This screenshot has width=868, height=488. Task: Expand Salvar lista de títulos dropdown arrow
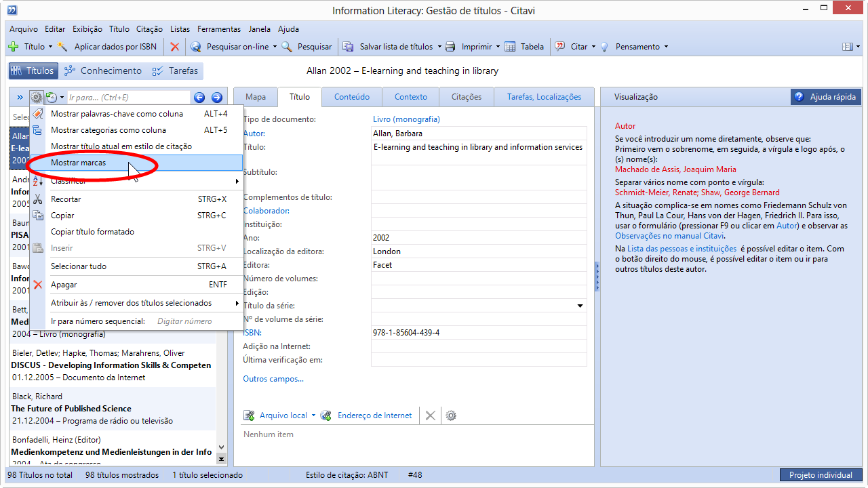click(439, 47)
